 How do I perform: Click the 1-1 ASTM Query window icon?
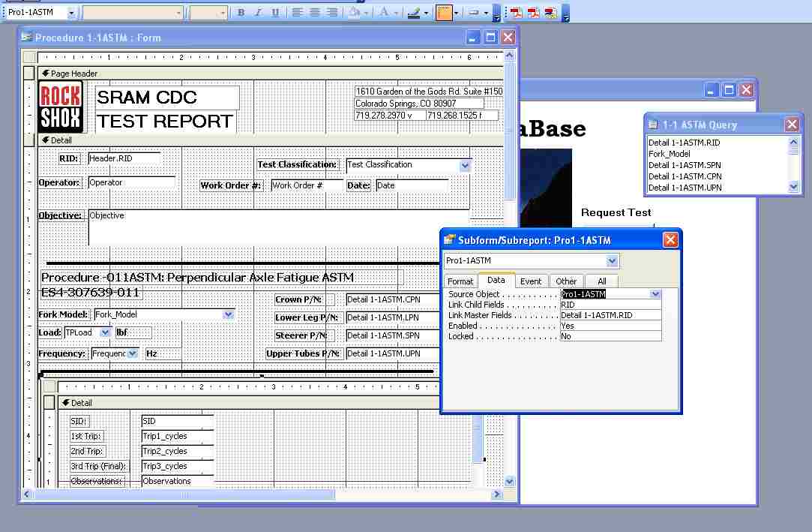click(653, 125)
